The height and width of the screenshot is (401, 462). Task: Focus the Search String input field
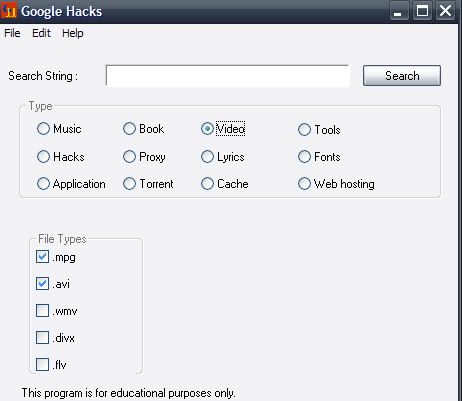pos(227,76)
